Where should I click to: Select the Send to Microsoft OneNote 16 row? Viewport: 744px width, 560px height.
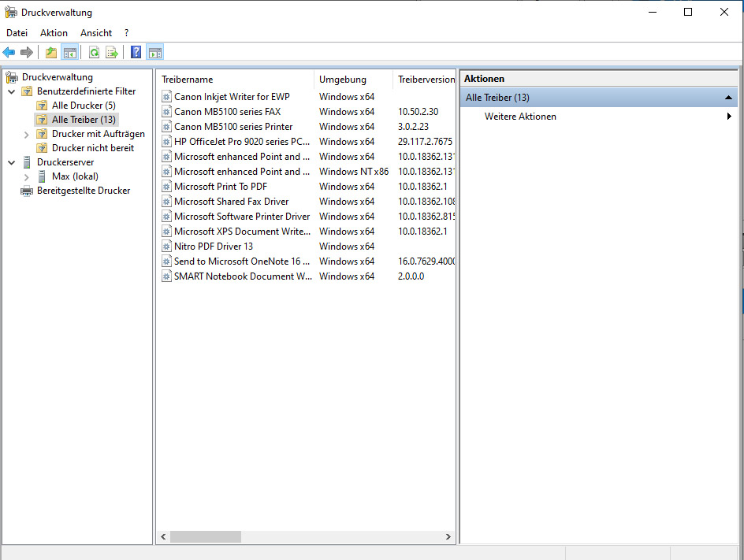pos(306,261)
